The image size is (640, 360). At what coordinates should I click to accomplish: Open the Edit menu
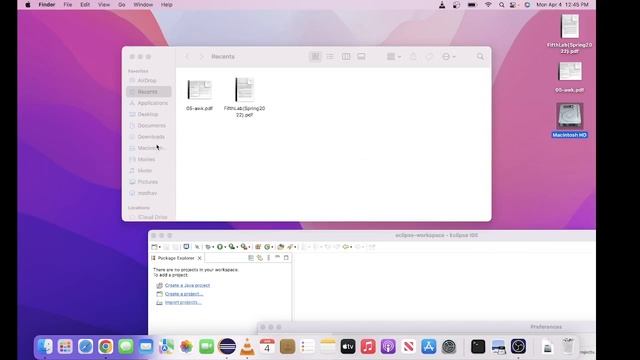click(x=85, y=5)
